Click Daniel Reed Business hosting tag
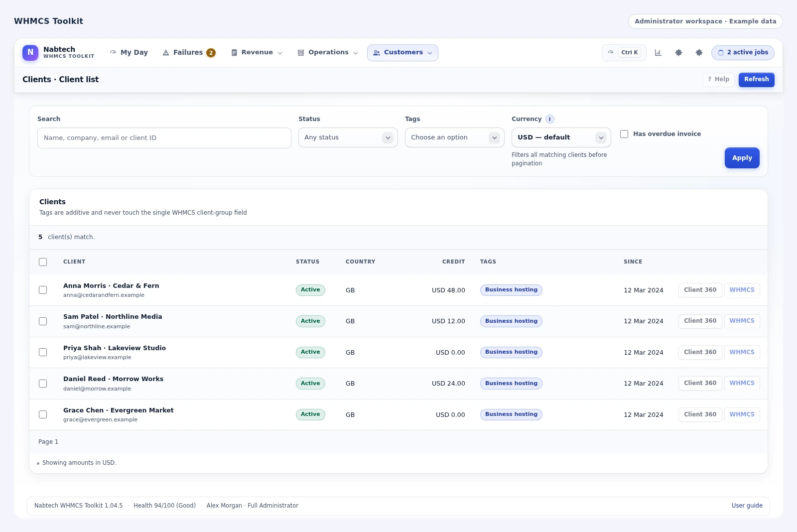 pos(511,384)
